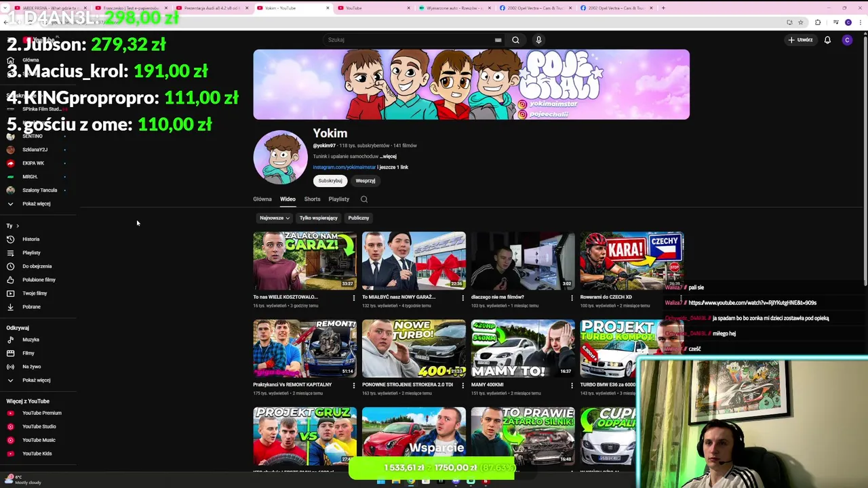Toggle the Tylko wspierający filter chip
This screenshot has width=868, height=488.
[319, 218]
